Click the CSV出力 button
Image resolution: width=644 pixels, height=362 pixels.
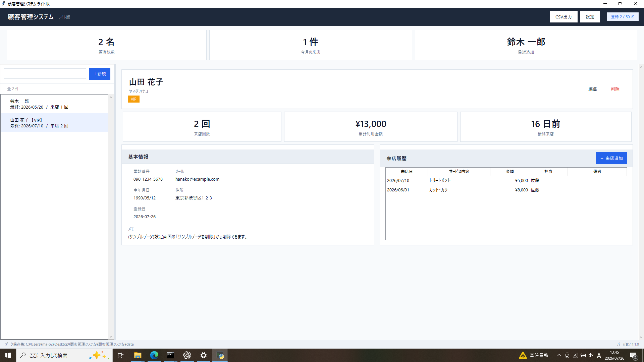(x=563, y=17)
